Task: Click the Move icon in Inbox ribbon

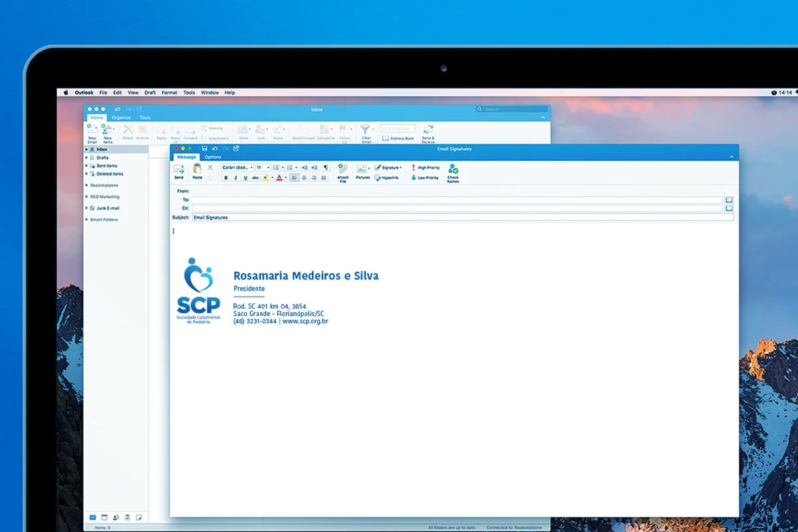Action: (243, 130)
